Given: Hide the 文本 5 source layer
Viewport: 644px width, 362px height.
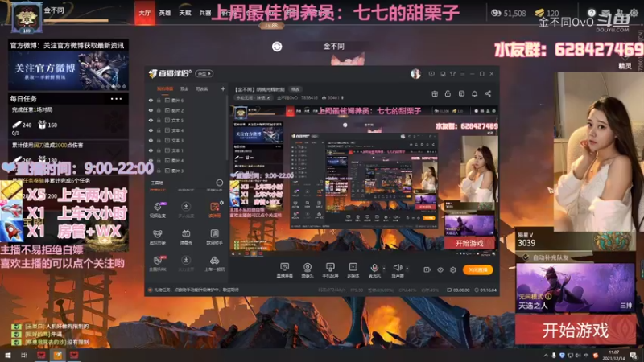Looking at the screenshot, I should coord(151,120).
